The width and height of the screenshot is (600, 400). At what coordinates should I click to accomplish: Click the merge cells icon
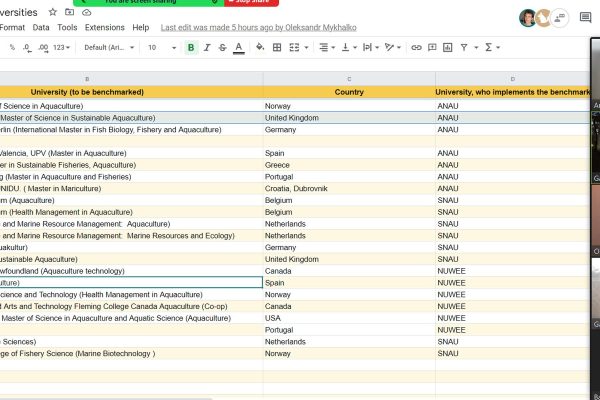pos(294,47)
